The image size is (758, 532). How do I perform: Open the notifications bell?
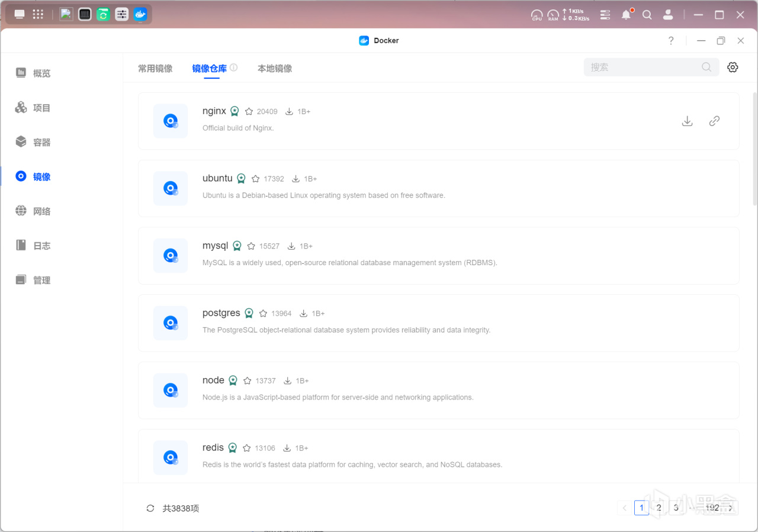627,14
